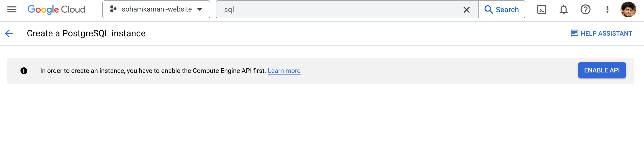Screen dimensions: 644x144
Task: Click the project selector dropdown arrow
Action: (199, 9)
